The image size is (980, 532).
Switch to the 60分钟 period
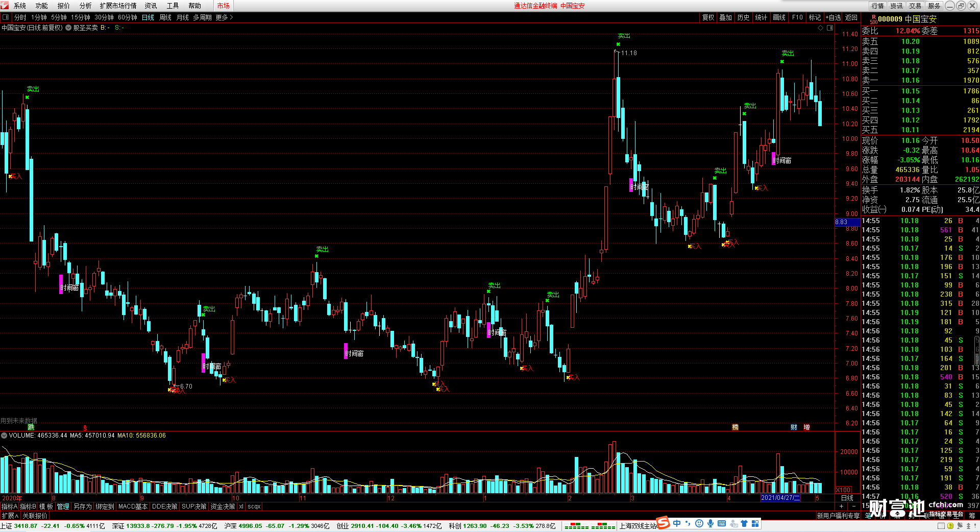click(128, 17)
